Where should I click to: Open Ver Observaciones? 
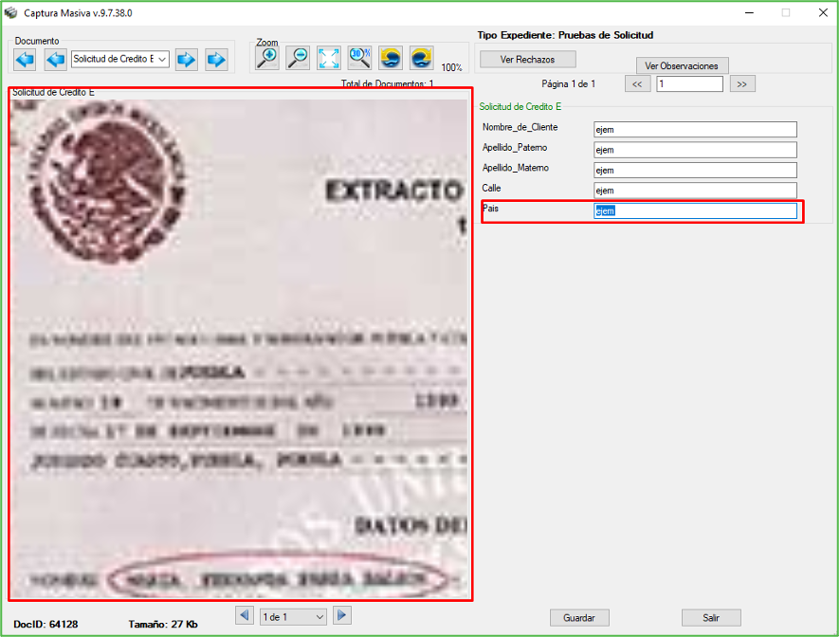(682, 66)
